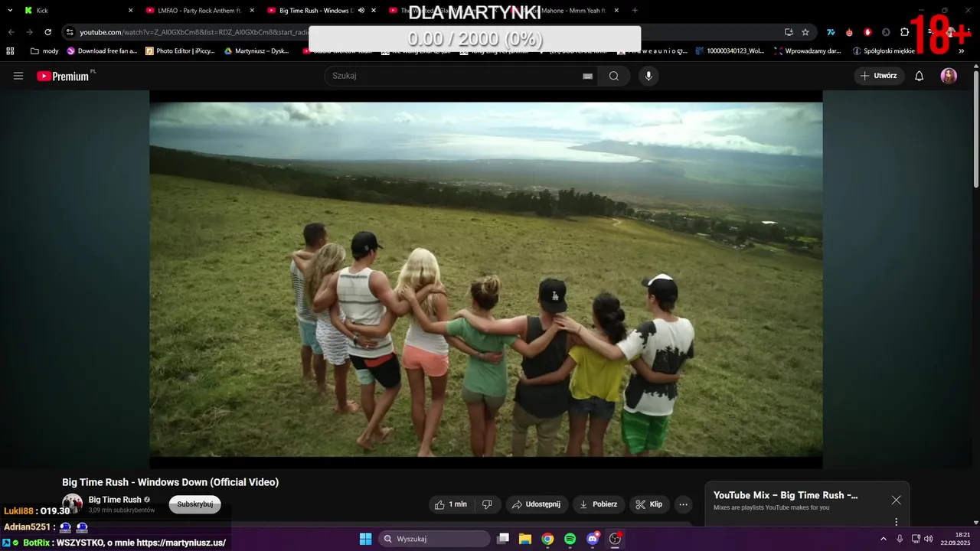Open Chrome extensions puzzle icon
Viewport: 980px width, 551px height.
point(904,32)
